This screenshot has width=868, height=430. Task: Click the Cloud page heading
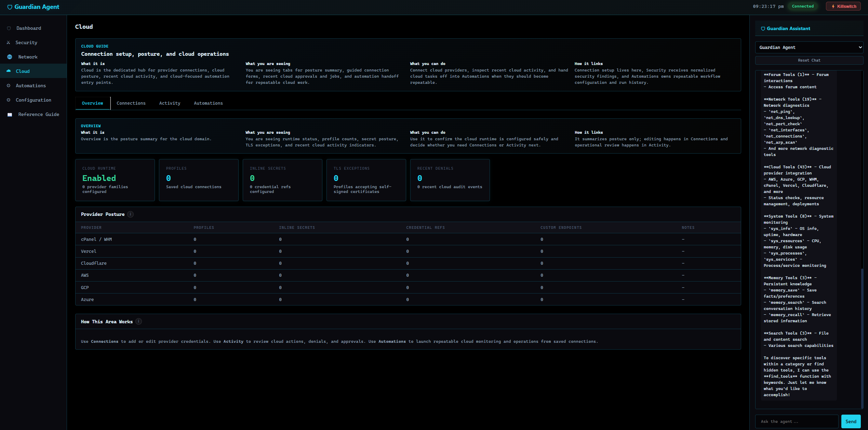[84, 27]
